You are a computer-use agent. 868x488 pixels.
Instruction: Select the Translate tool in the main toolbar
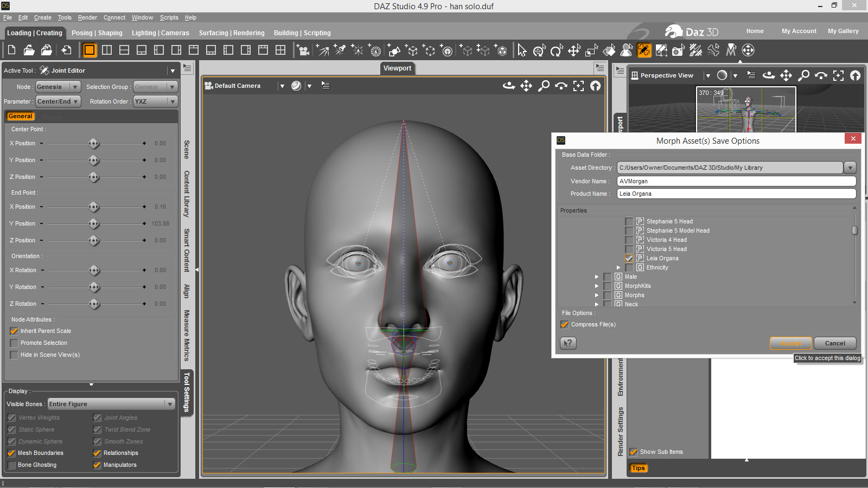[574, 50]
